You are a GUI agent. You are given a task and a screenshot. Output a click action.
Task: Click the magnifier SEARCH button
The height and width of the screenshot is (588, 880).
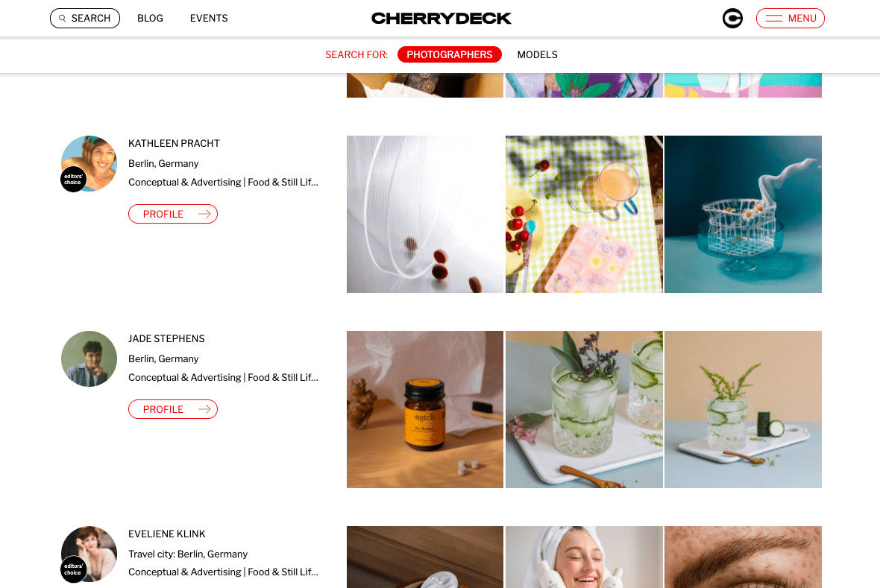[85, 19]
